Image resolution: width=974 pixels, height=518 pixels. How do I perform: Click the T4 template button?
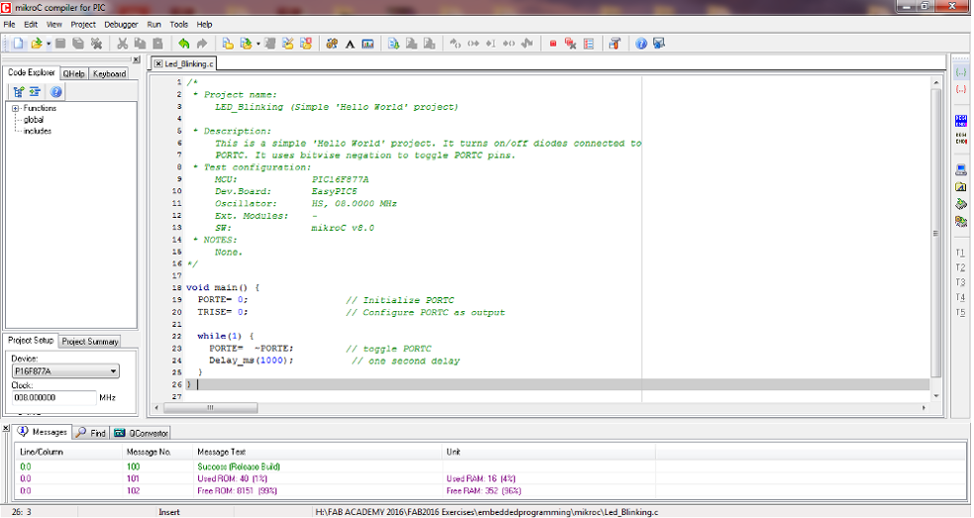[960, 298]
